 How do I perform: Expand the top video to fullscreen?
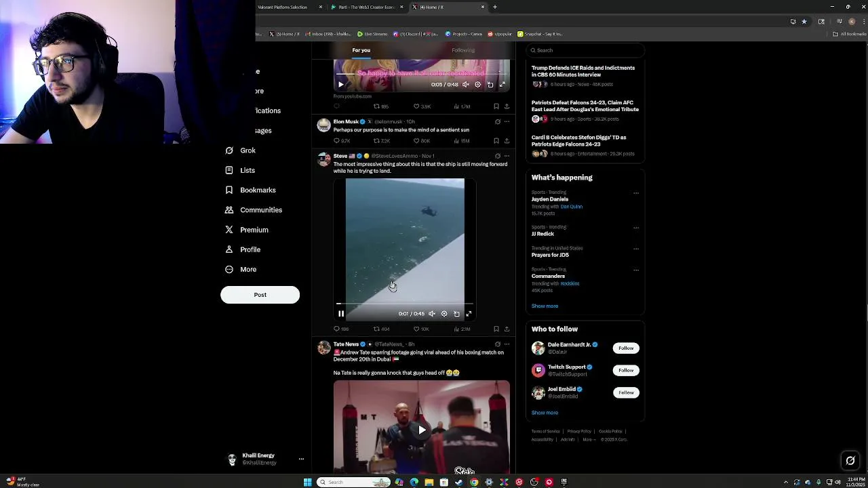[502, 85]
